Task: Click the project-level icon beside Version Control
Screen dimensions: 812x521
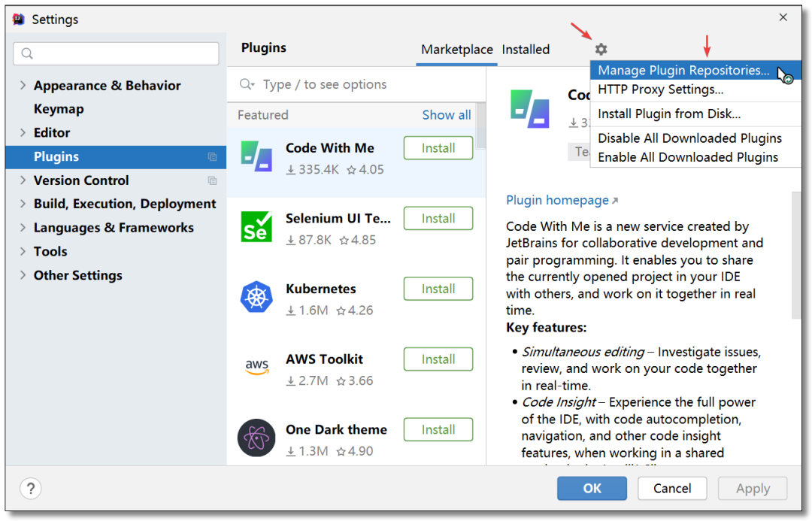Action: tap(212, 180)
